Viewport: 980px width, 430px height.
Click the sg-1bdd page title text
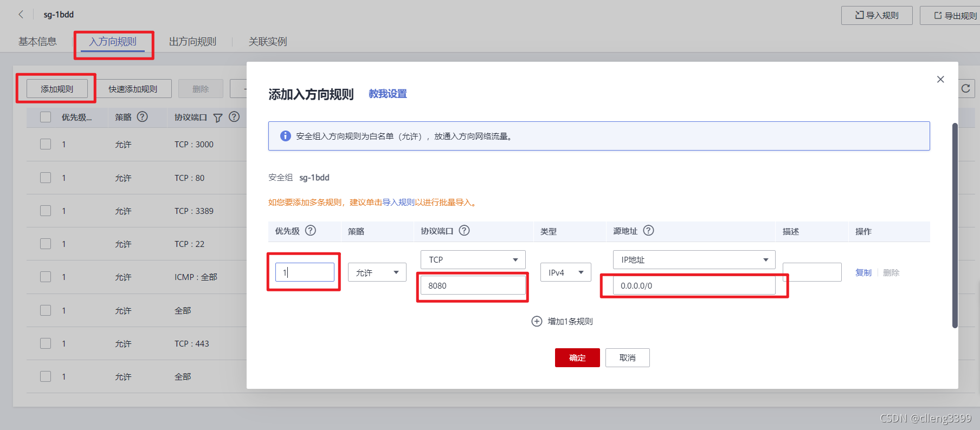(x=59, y=15)
